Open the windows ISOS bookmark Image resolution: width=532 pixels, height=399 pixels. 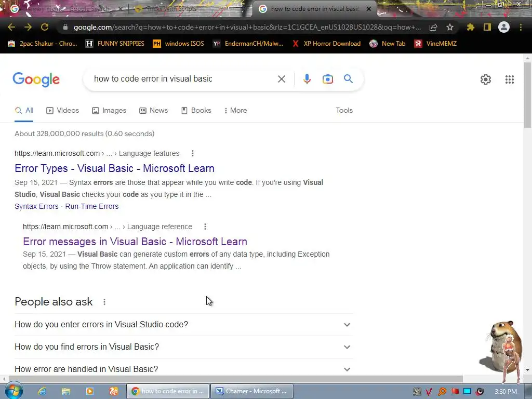pyautogui.click(x=179, y=44)
